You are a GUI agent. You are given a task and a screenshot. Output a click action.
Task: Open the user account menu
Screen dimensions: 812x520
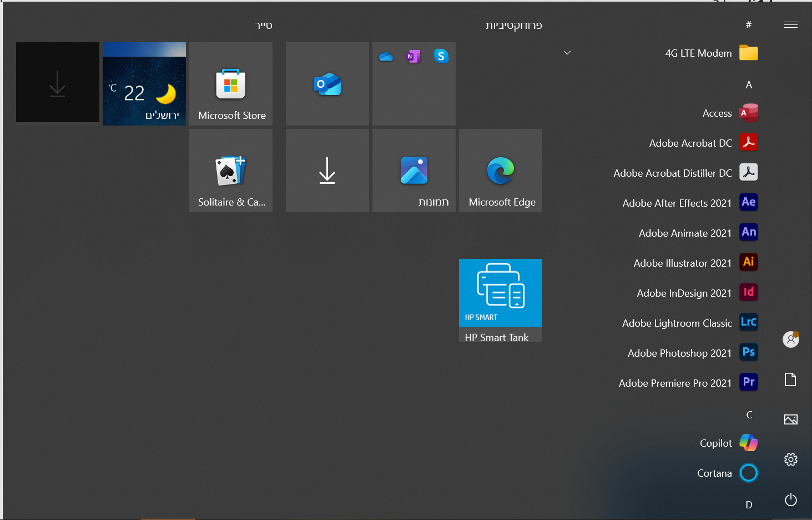(791, 339)
